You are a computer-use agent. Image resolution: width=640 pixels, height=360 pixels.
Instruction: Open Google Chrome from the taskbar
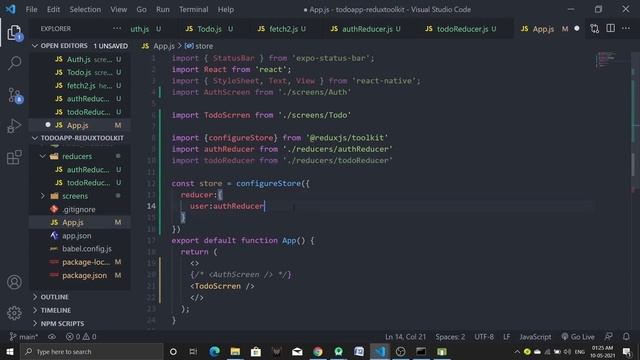pos(318,351)
